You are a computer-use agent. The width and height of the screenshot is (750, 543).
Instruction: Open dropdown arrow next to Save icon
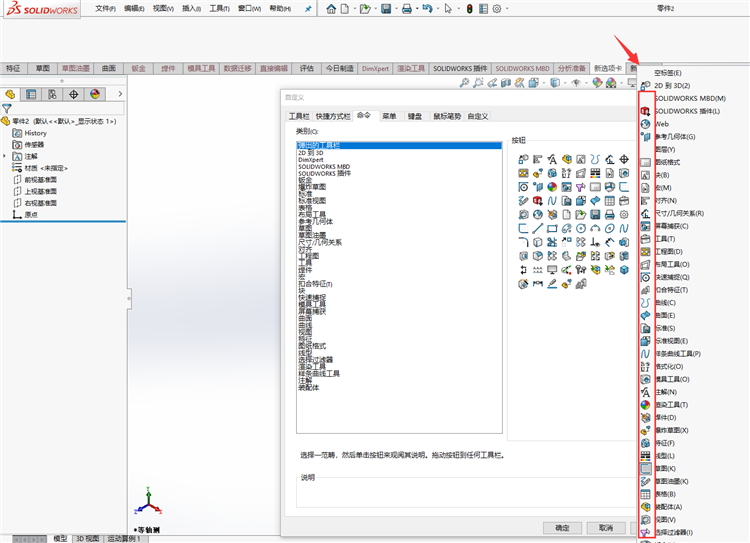point(396,9)
